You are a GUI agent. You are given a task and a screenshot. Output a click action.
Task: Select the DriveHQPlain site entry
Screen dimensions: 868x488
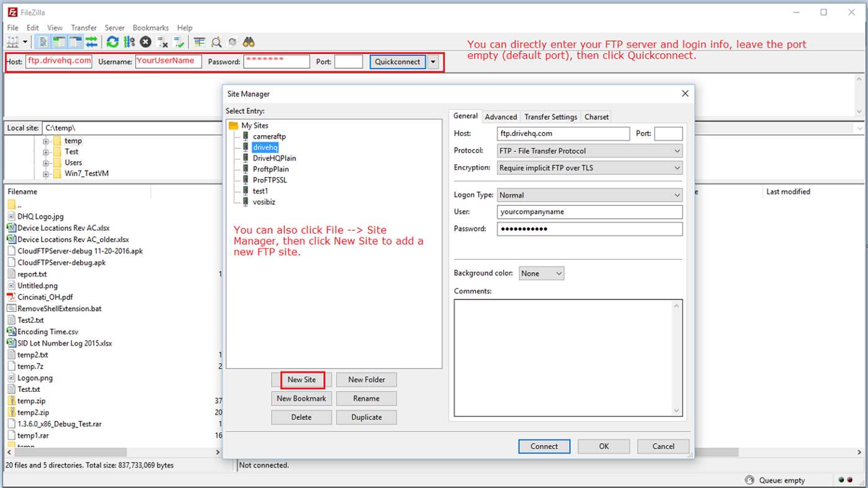[274, 158]
